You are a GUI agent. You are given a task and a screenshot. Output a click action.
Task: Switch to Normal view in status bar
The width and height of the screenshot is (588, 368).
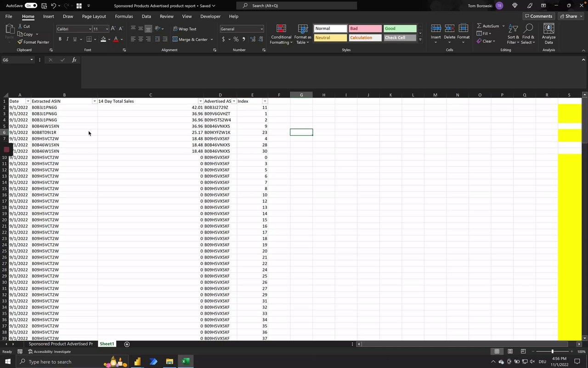(497, 351)
